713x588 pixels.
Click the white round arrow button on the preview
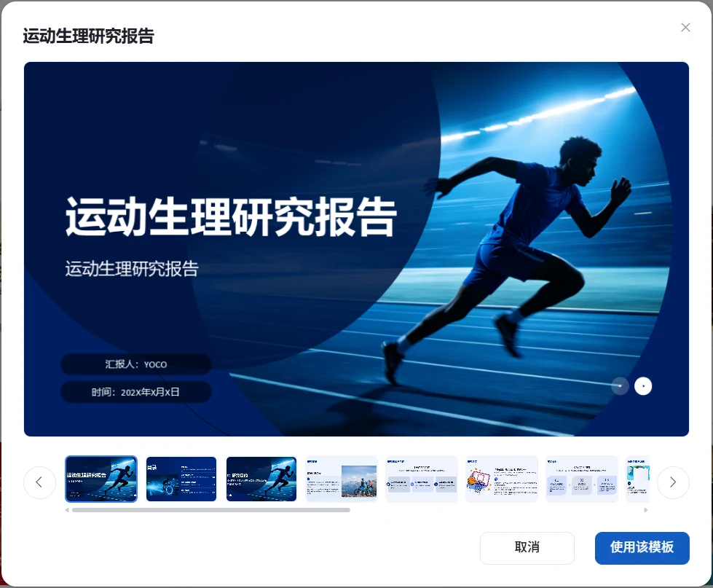pos(643,386)
